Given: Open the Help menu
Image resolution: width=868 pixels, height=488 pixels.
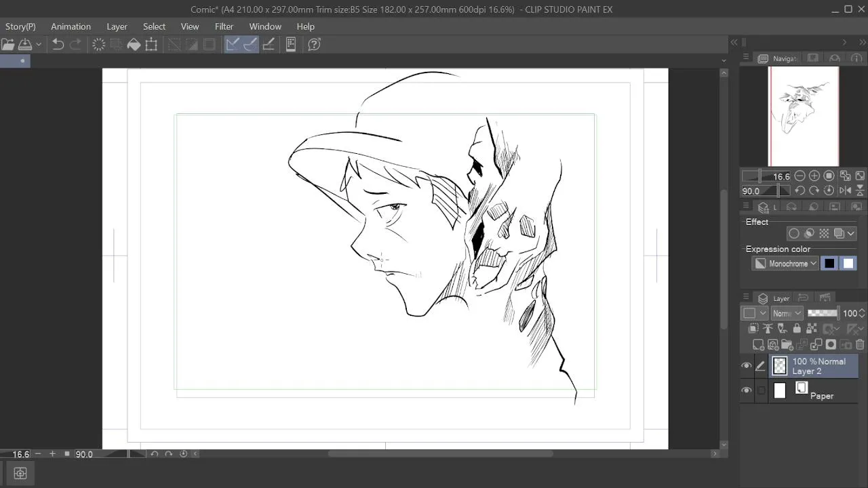Looking at the screenshot, I should (x=305, y=26).
